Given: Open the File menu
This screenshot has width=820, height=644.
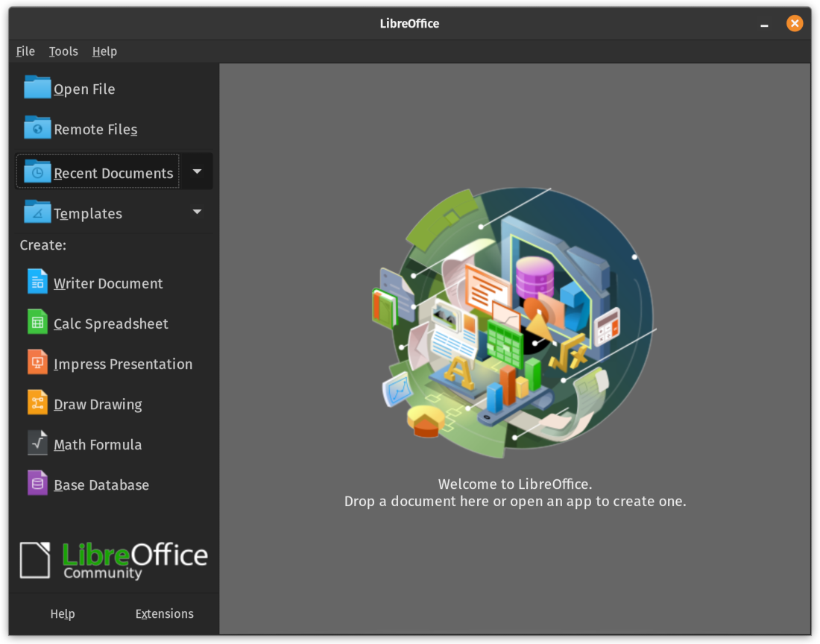Looking at the screenshot, I should click(x=25, y=51).
